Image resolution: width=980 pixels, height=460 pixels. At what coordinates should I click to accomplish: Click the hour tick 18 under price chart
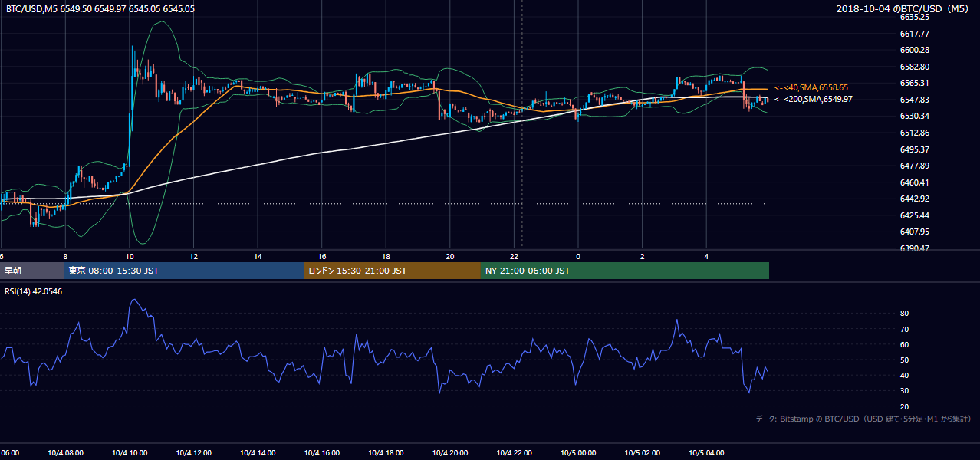386,257
